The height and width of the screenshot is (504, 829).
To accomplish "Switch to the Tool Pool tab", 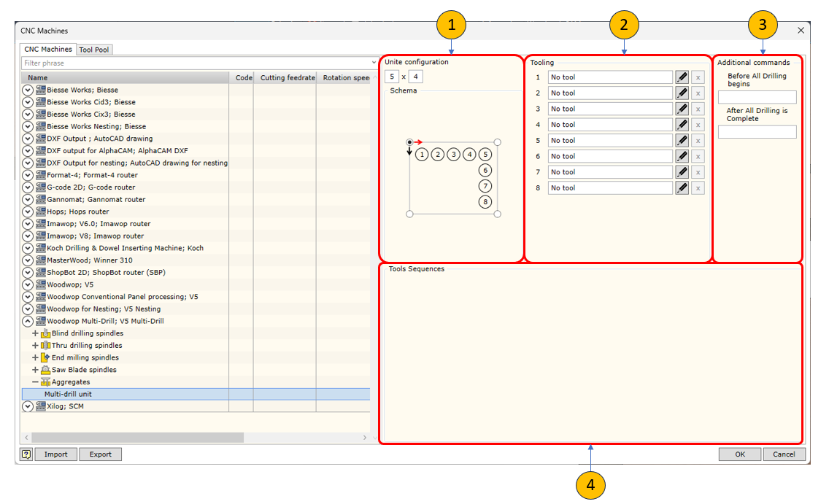I will click(x=94, y=50).
